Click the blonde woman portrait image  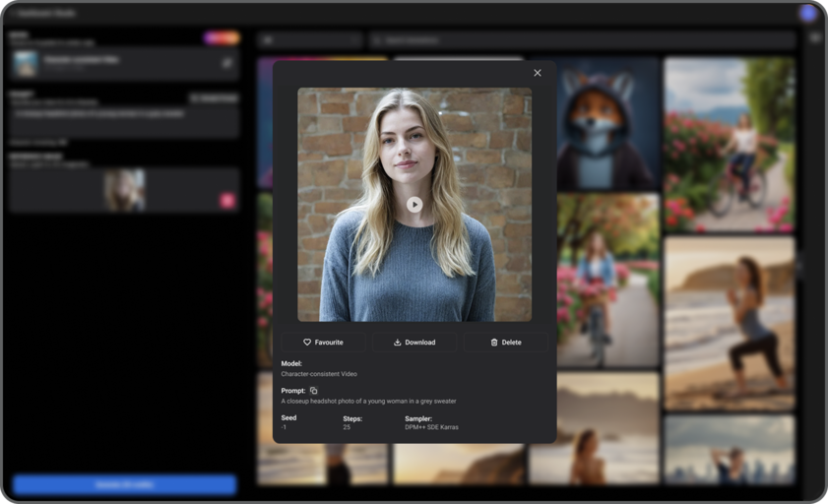click(414, 204)
